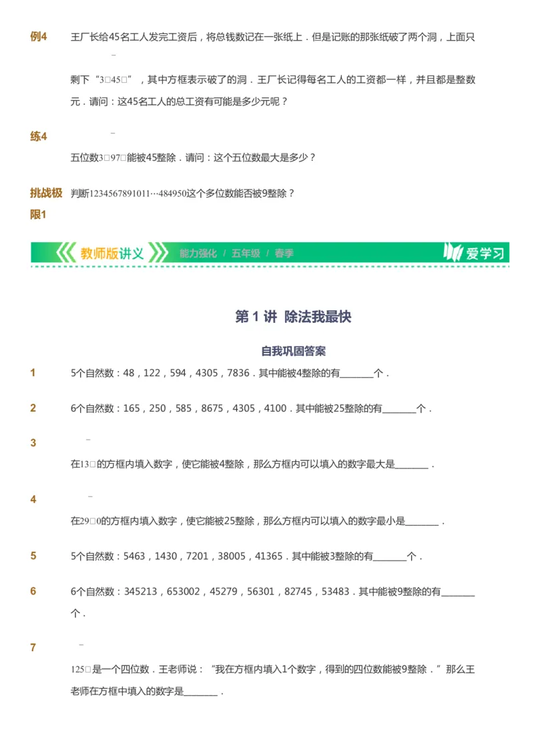The width and height of the screenshot is (534, 756).
Task: Select the 教师版讲义 banner label
Action: (109, 254)
